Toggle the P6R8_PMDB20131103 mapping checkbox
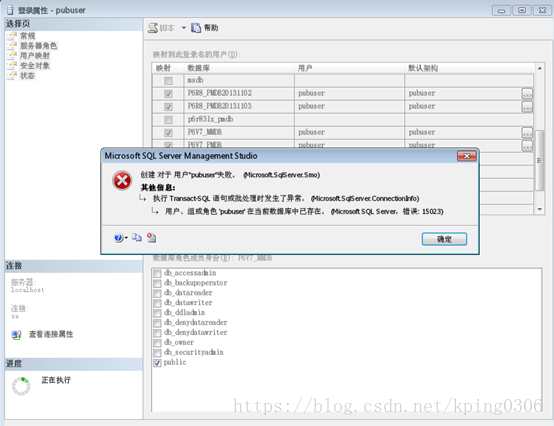This screenshot has height=426, width=554. tap(169, 107)
